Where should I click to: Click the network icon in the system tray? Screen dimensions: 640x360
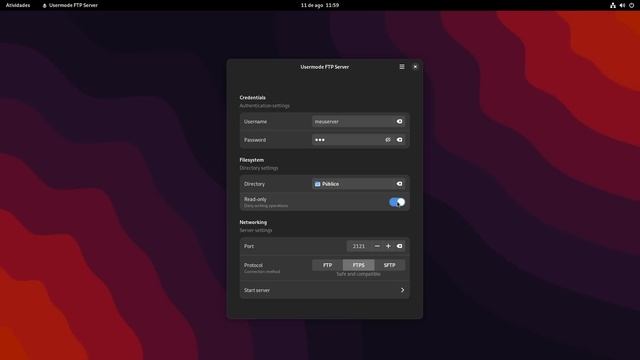[613, 5]
